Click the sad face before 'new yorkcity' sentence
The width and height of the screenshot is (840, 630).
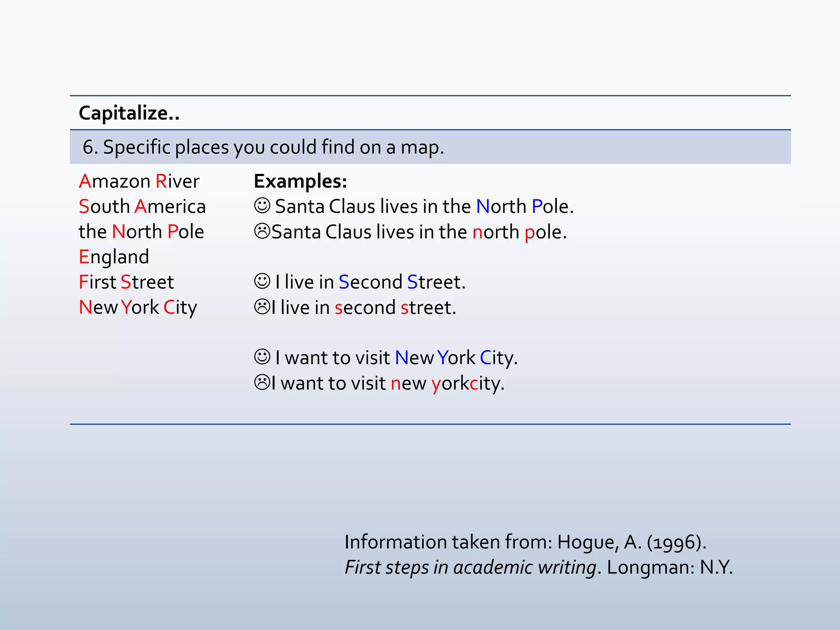pos(262,382)
